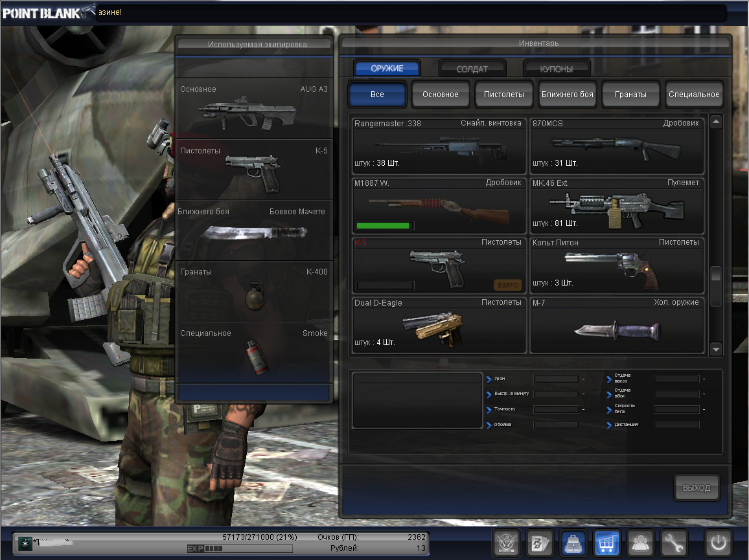
Task: Select the Dual D-Eagle pistols card
Action: point(439,326)
